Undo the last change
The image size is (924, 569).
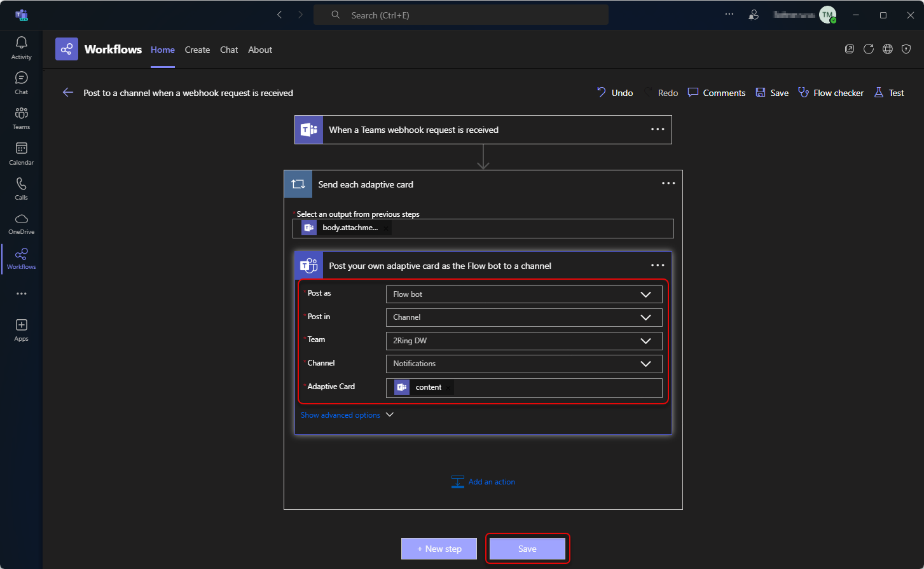click(614, 92)
